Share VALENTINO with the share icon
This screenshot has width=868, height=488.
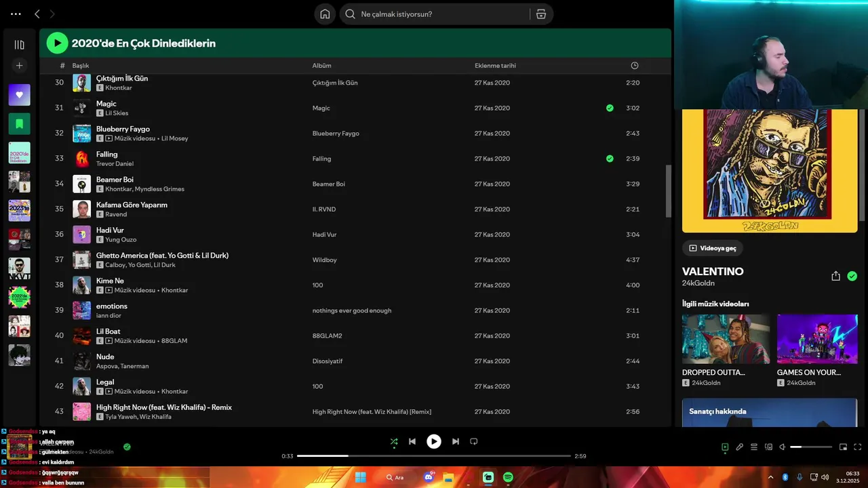click(x=835, y=276)
